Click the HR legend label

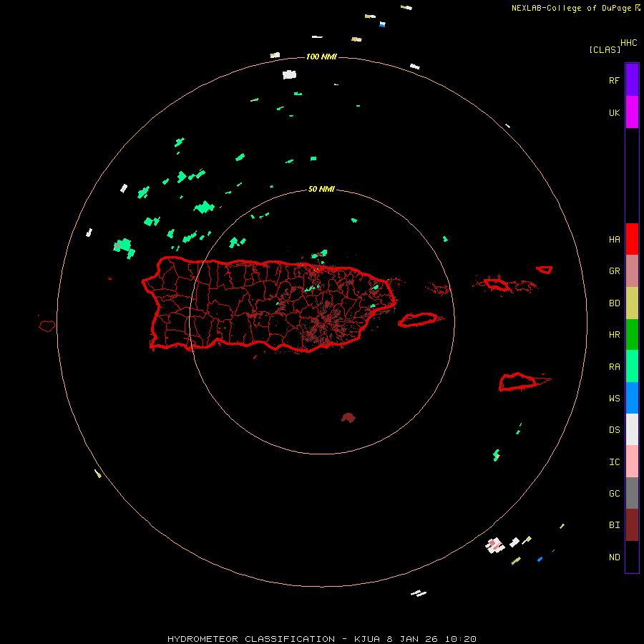coord(614,335)
